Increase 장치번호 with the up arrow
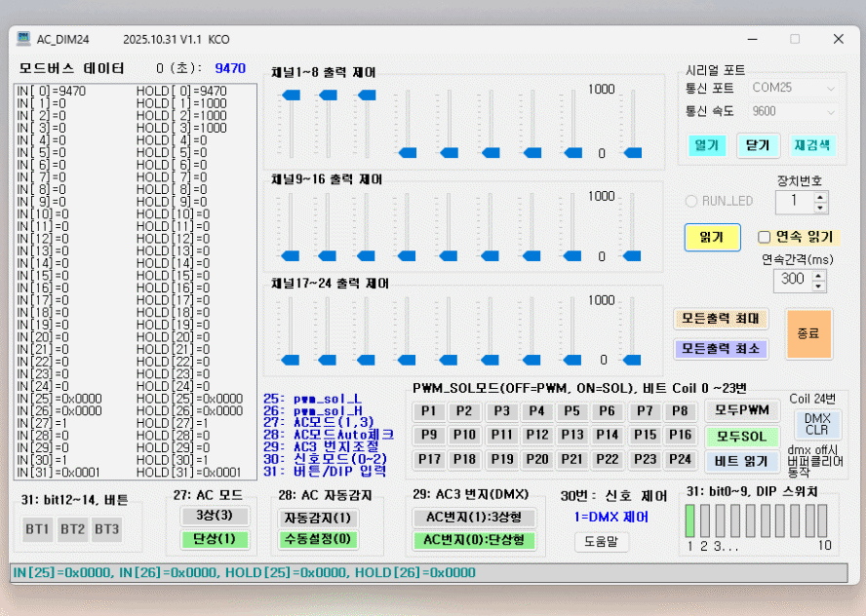866x616 pixels. pyautogui.click(x=820, y=196)
